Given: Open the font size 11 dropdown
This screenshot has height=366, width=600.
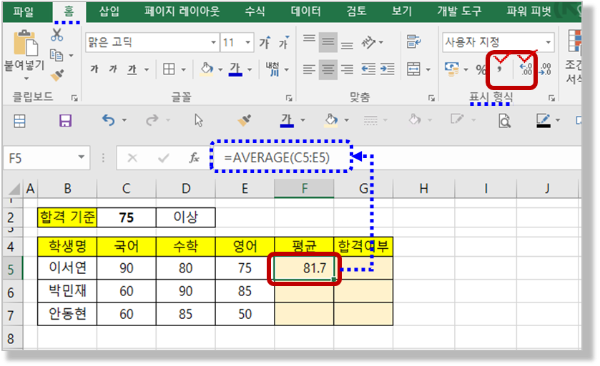Looking at the screenshot, I should [x=248, y=42].
